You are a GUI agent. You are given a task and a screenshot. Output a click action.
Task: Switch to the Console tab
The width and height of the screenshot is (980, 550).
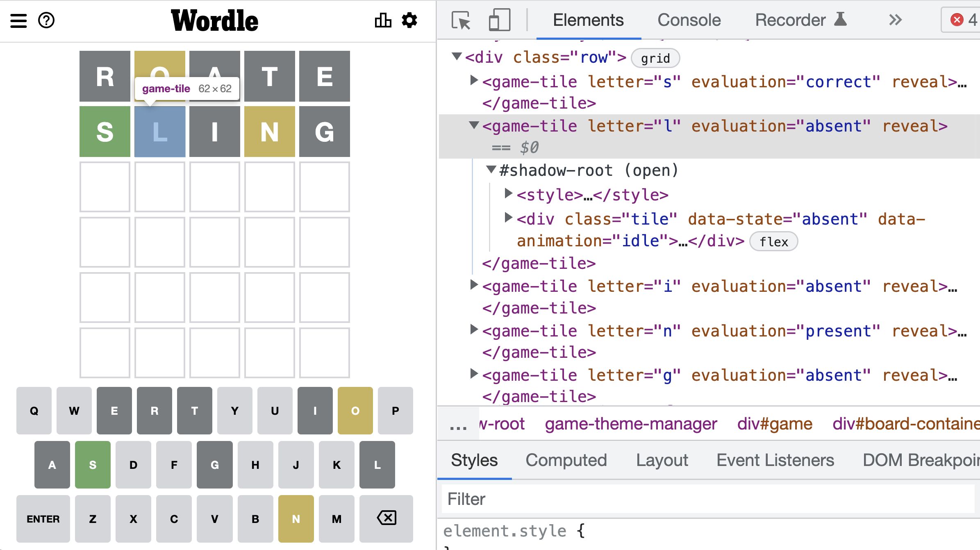click(689, 20)
